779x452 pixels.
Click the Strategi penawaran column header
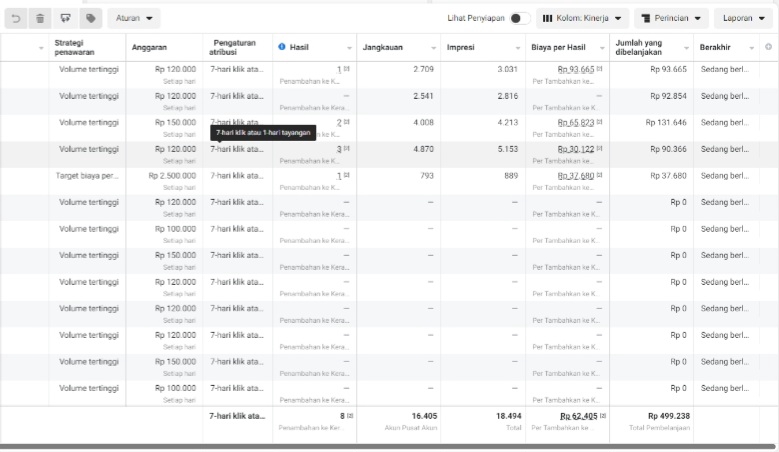click(x=75, y=47)
